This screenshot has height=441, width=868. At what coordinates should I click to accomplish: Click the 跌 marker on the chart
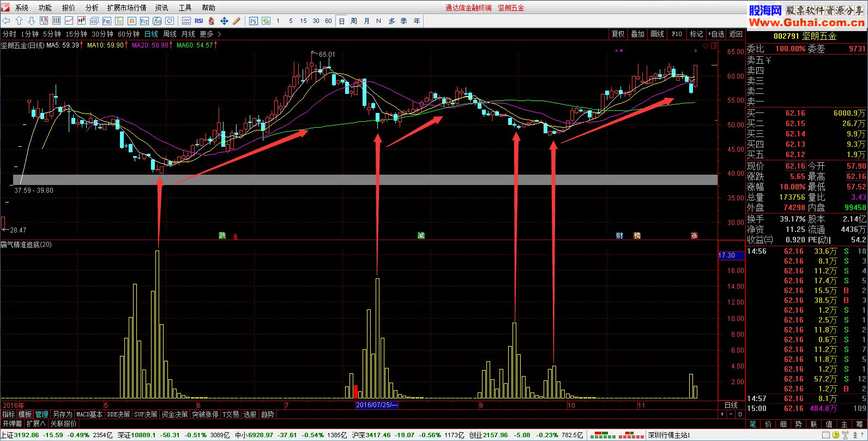pyautogui.click(x=222, y=236)
